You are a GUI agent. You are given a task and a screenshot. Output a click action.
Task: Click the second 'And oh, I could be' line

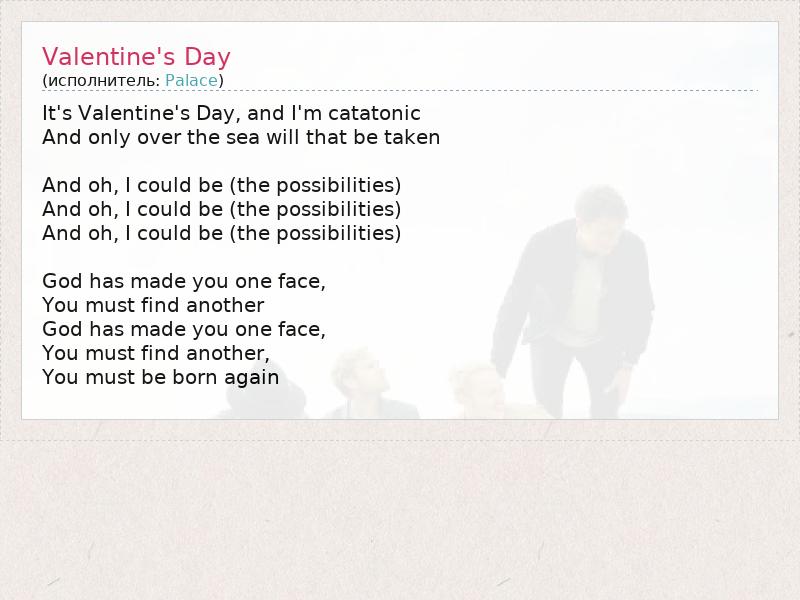[x=221, y=209]
